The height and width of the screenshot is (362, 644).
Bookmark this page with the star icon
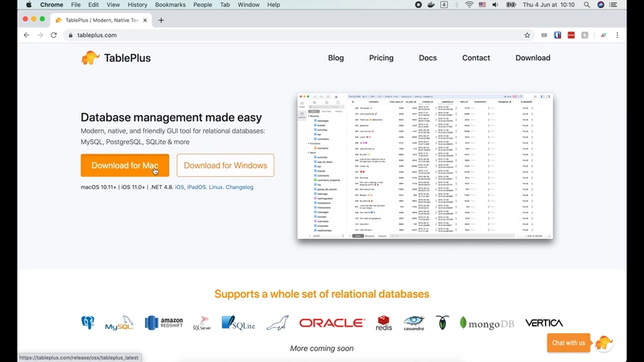[x=527, y=35]
